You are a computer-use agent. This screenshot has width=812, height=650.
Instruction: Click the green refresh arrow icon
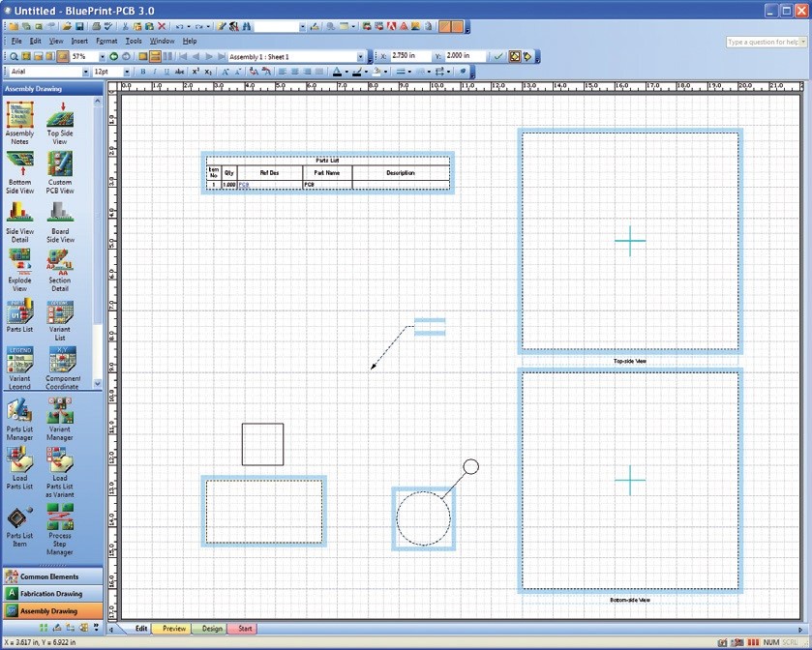click(113, 56)
